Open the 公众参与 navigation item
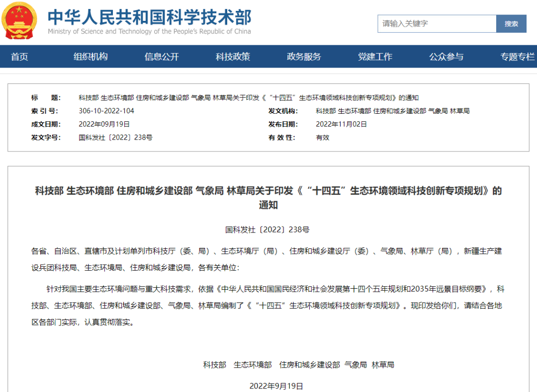537x392 pixels. (x=446, y=57)
